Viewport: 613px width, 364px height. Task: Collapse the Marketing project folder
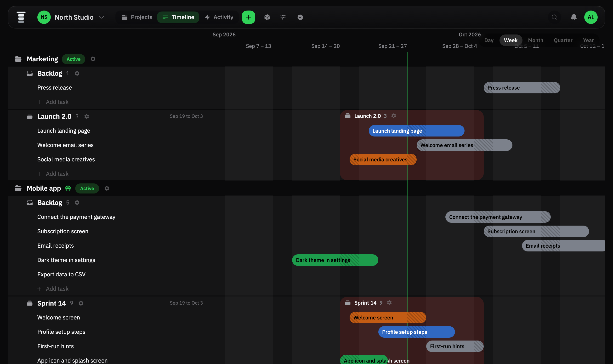click(x=18, y=59)
